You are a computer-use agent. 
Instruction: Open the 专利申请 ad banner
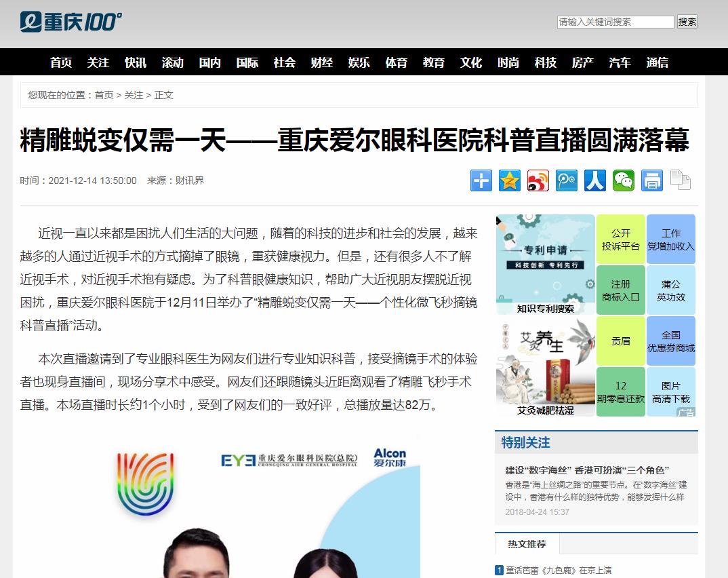(x=546, y=265)
